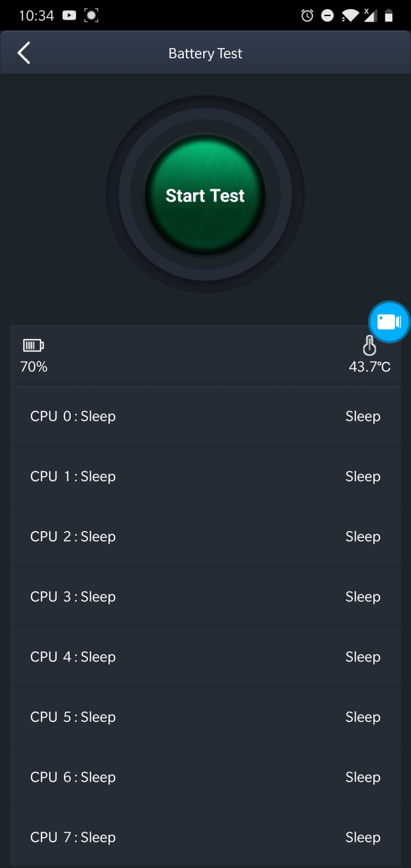The width and height of the screenshot is (411, 868).
Task: Tap the 70% battery percentage label
Action: point(34,367)
